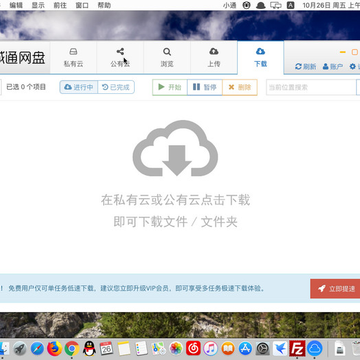
Task: Open Launchpad from the Dock
Action: [x=20, y=349]
